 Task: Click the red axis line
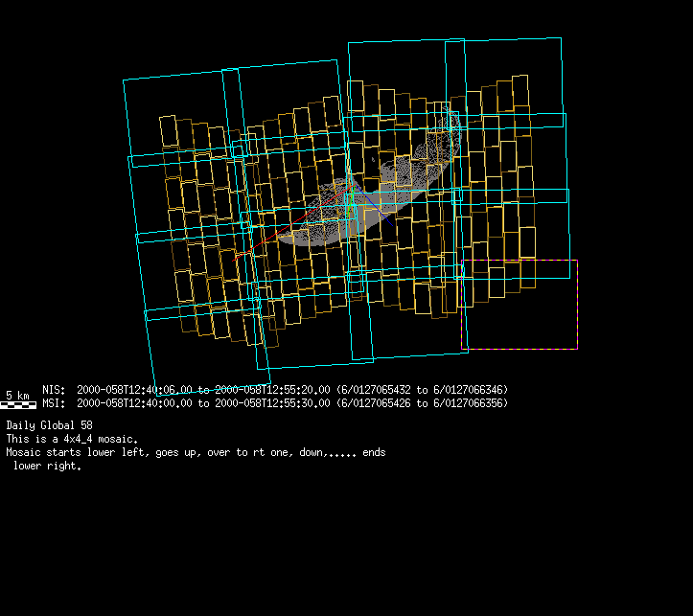pos(288,231)
